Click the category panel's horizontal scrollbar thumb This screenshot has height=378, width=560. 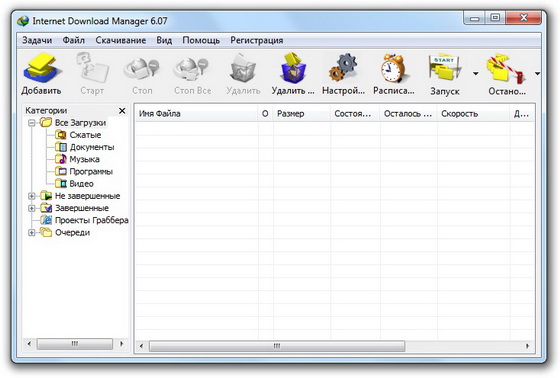(75, 344)
